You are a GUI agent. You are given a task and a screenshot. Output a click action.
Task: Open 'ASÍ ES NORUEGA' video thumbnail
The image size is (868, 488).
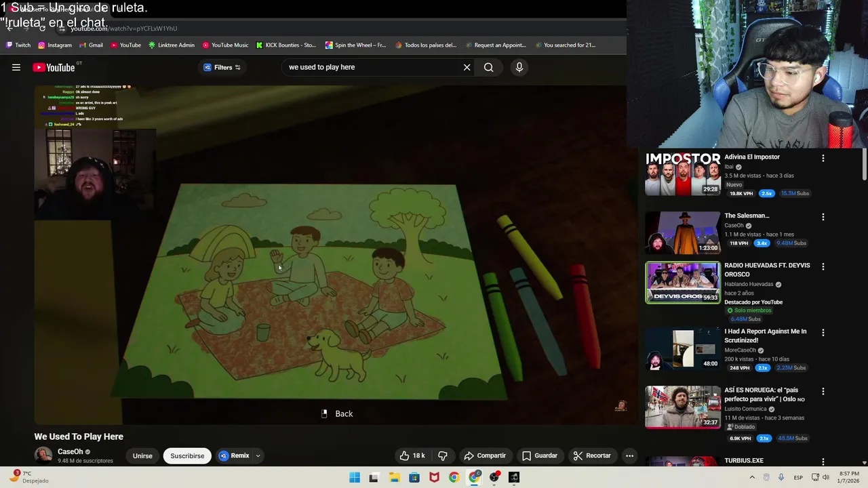682,408
